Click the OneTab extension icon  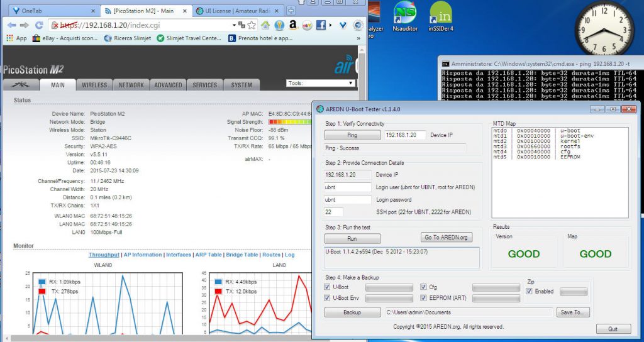pos(343,25)
